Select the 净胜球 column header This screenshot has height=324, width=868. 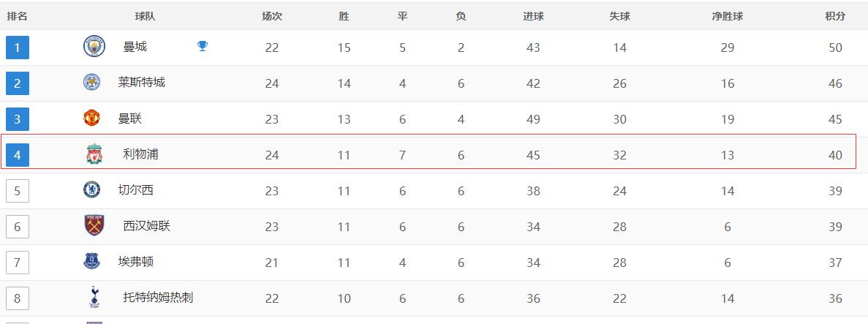(728, 16)
